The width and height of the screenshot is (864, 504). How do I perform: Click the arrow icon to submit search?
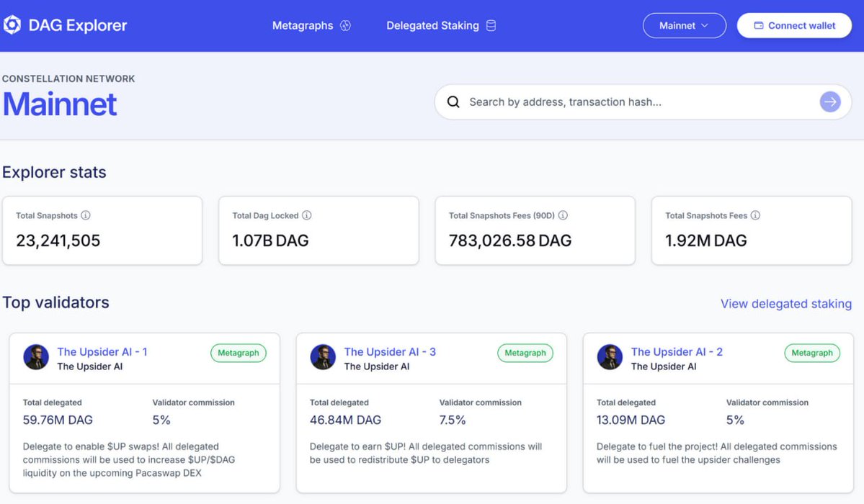[830, 102]
